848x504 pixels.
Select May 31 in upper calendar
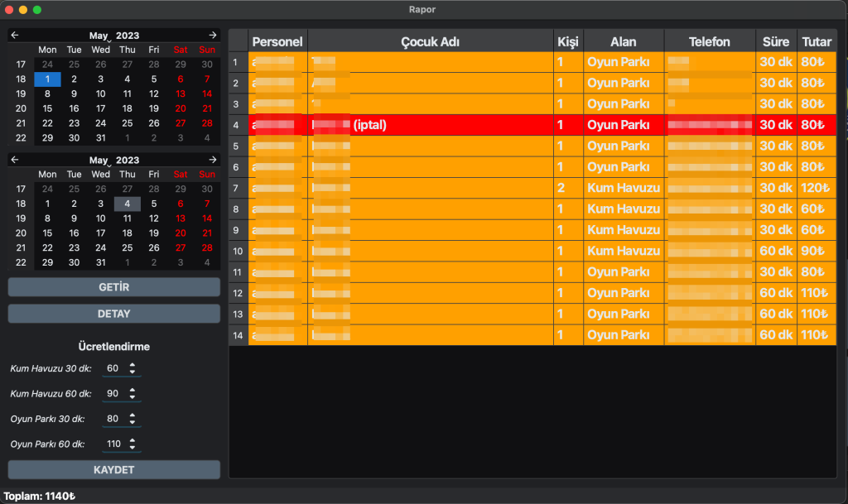coord(100,138)
